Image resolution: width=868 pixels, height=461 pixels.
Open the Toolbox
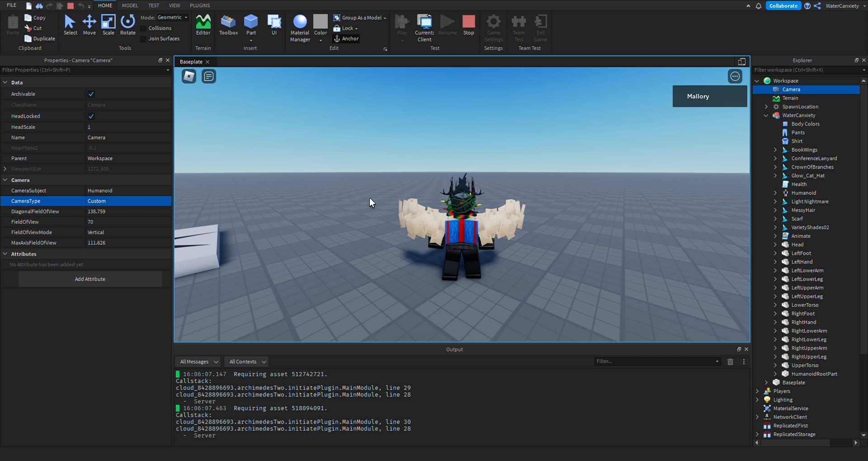(x=228, y=25)
